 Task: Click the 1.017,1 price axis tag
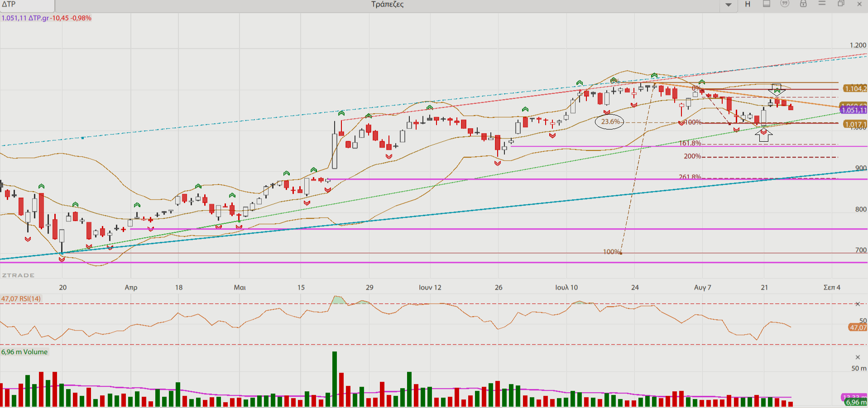(x=855, y=124)
